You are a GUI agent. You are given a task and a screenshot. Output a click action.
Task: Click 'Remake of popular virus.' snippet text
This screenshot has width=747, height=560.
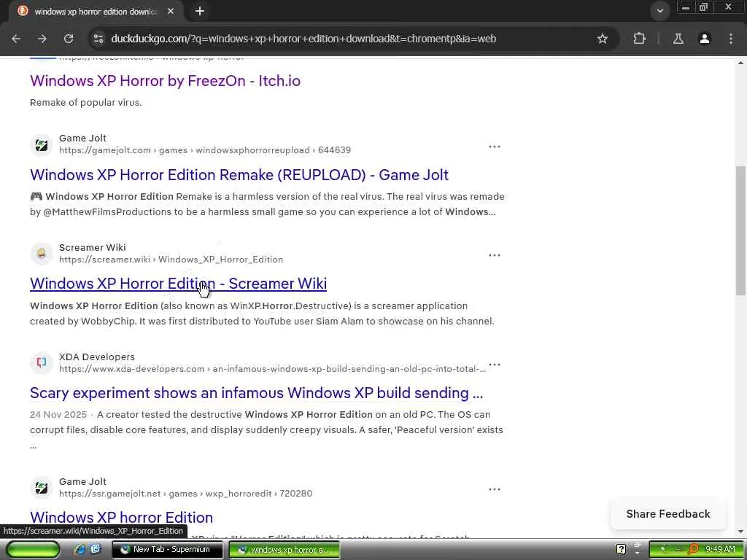point(86,102)
